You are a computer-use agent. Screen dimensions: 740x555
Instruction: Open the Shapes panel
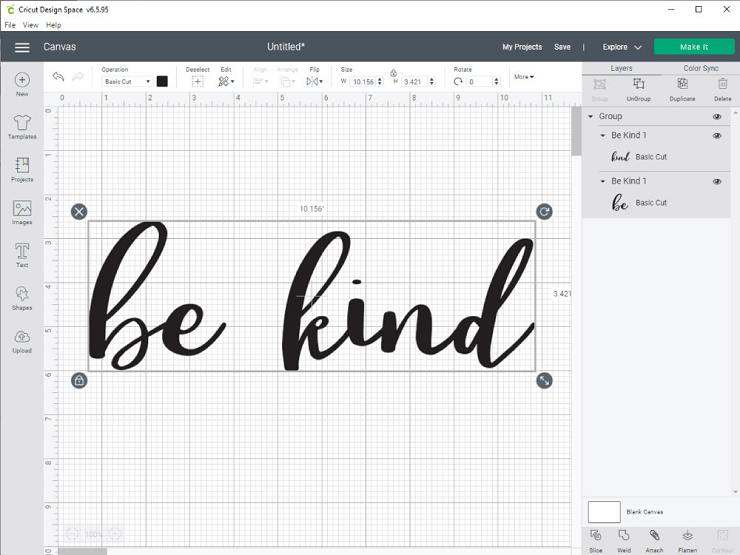[22, 298]
